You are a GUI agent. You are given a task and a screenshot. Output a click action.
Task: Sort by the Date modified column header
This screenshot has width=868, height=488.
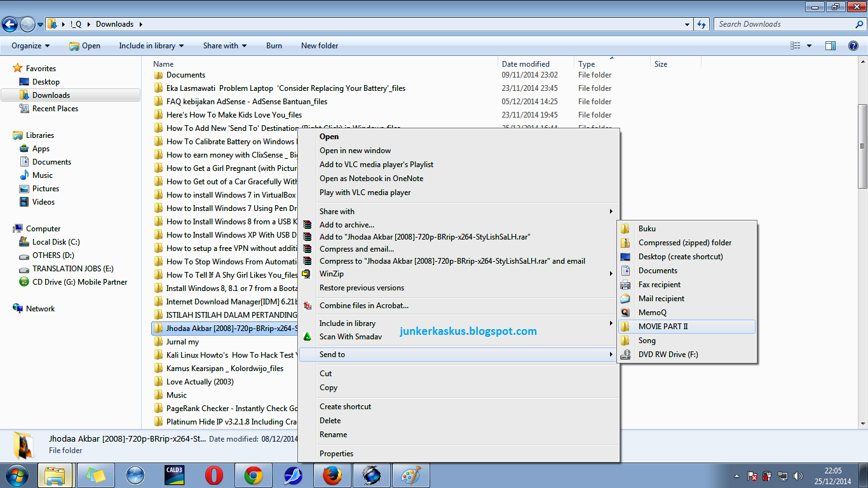pos(536,64)
